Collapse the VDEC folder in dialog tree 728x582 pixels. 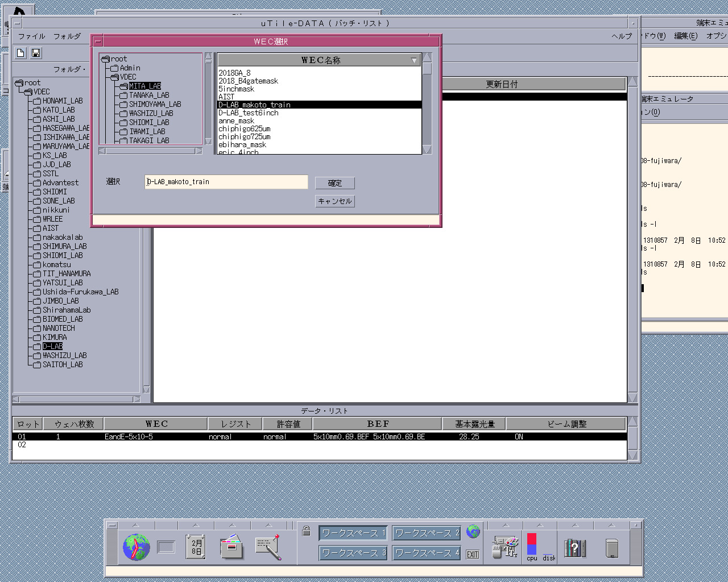(115, 77)
